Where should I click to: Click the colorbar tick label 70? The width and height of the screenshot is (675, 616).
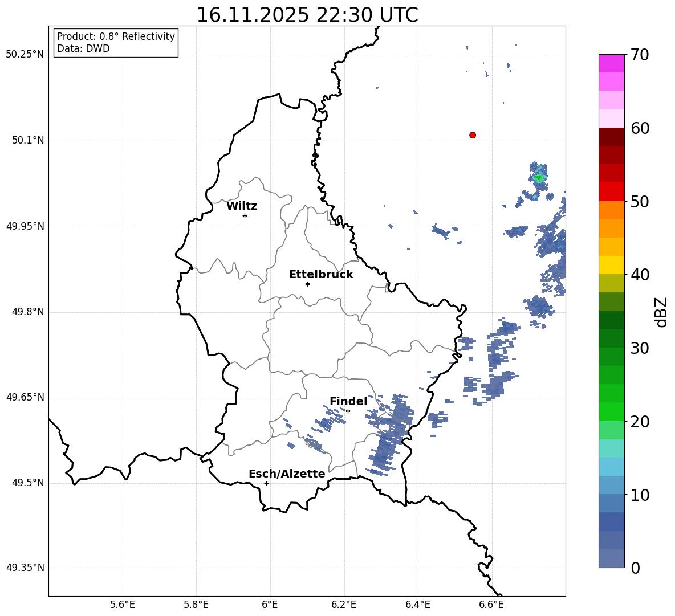[640, 55]
